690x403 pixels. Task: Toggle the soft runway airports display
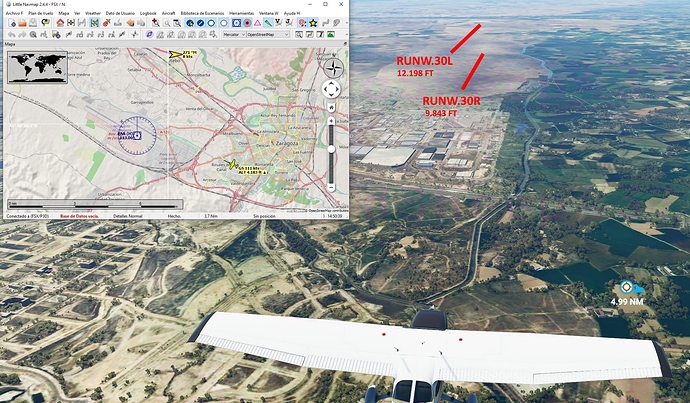(211, 23)
